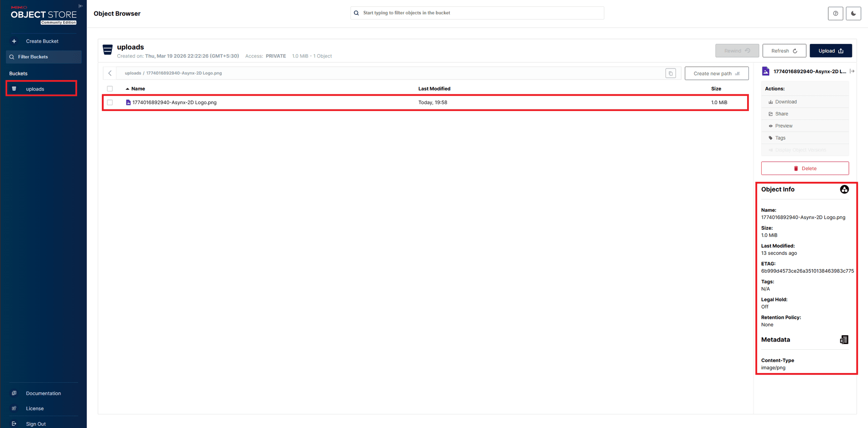Image resolution: width=868 pixels, height=428 pixels.
Task: Open the help icon button
Action: click(835, 14)
